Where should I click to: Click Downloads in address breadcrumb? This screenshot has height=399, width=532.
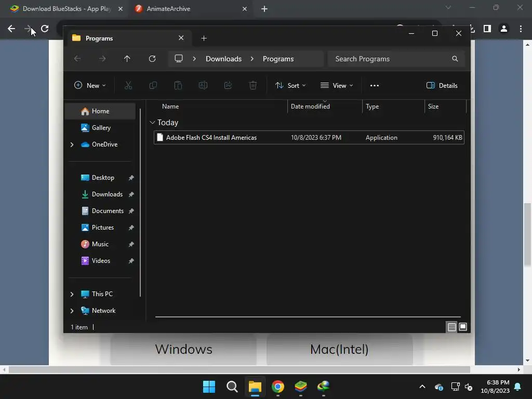click(223, 59)
